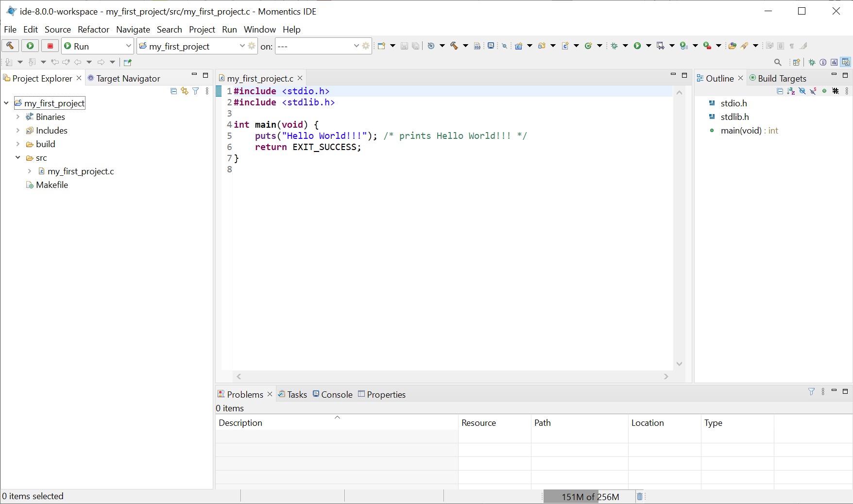Click the Build hammer button in launch bar

pos(10,46)
